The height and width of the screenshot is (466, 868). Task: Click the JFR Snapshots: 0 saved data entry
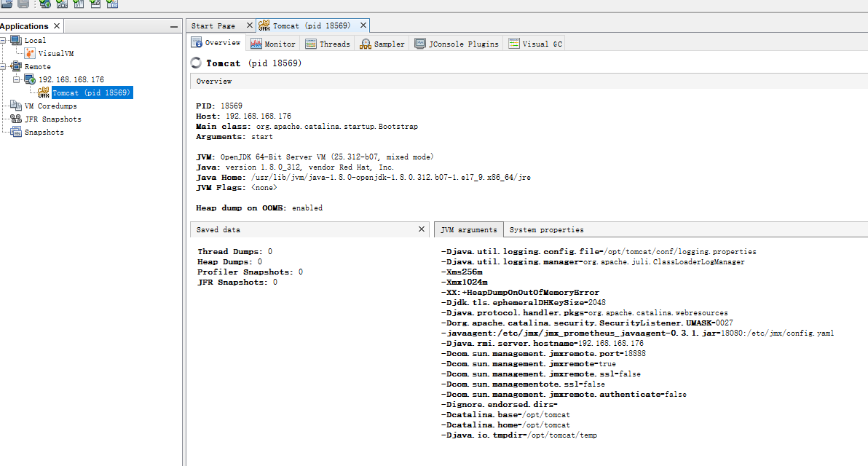click(x=237, y=283)
